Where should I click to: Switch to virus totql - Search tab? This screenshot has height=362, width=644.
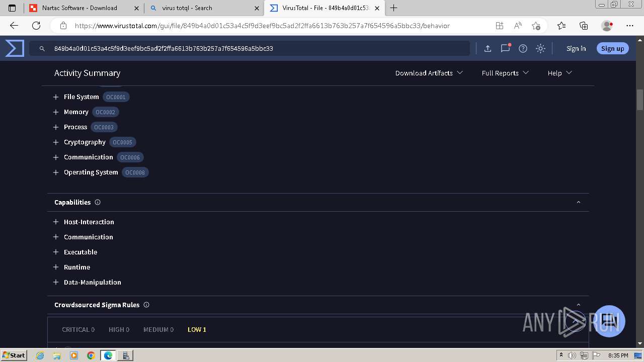(204, 8)
